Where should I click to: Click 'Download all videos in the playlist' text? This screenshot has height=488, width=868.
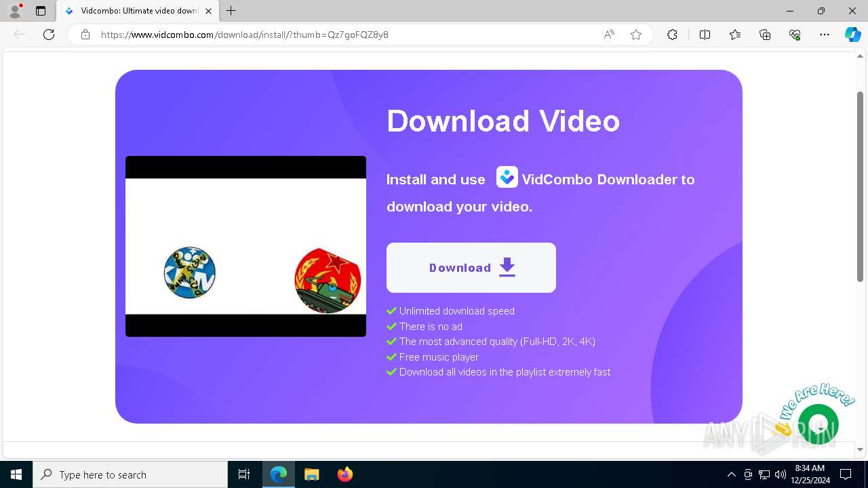[x=505, y=372]
